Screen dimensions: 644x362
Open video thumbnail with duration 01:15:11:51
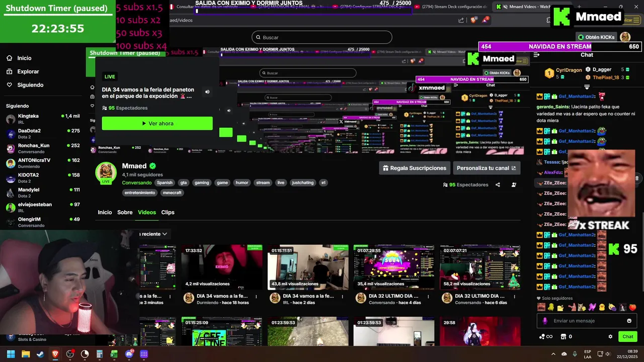point(308,267)
